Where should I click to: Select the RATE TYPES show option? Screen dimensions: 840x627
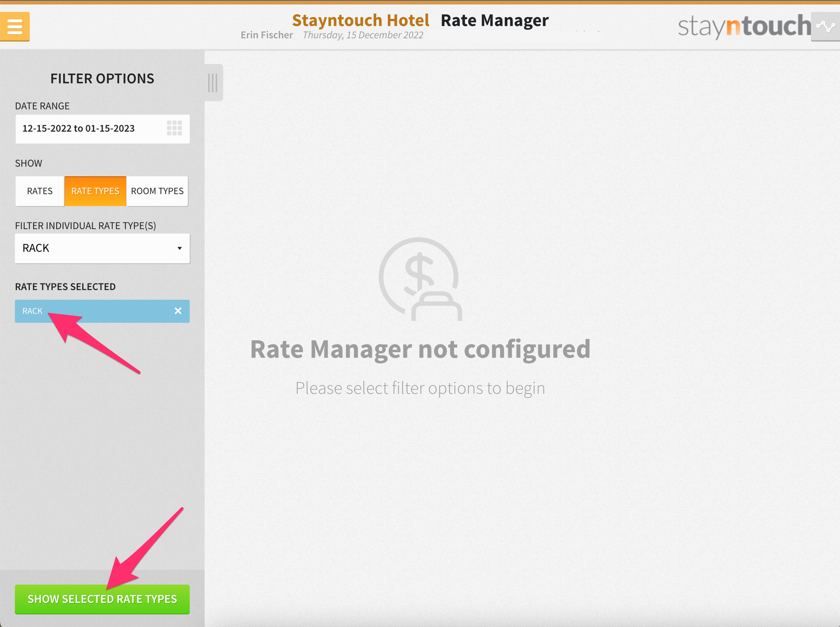[95, 191]
